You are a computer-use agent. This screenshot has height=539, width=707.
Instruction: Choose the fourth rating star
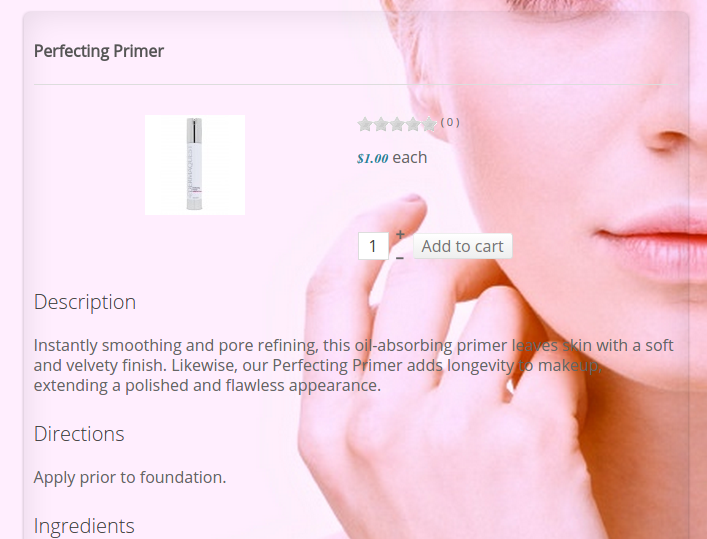[413, 124]
